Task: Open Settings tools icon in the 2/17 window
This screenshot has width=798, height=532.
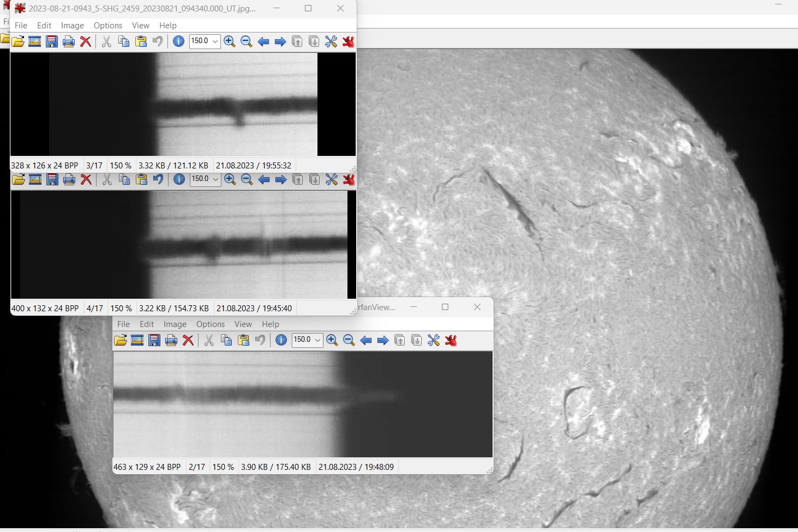Action: (x=434, y=341)
